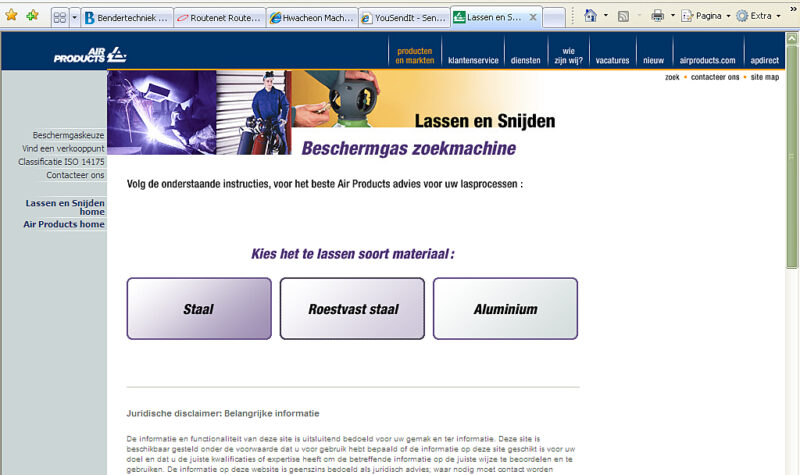Go to Air Products home link

[x=64, y=224]
